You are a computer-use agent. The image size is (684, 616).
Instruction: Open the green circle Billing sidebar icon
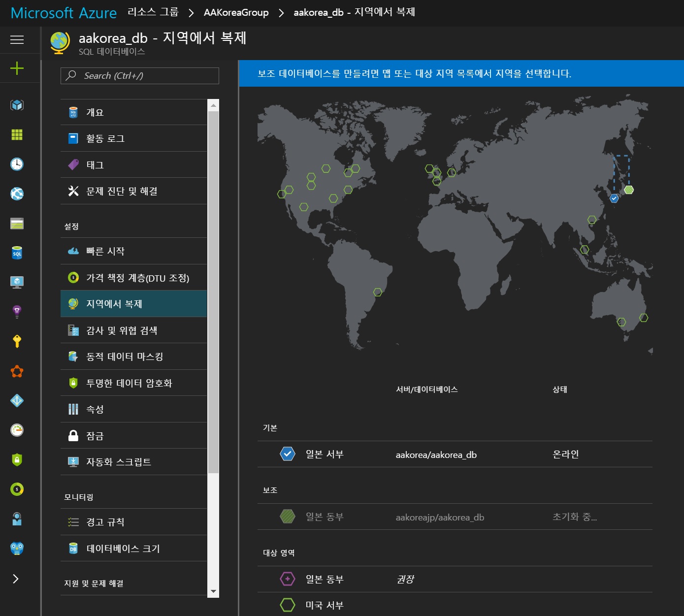click(17, 489)
